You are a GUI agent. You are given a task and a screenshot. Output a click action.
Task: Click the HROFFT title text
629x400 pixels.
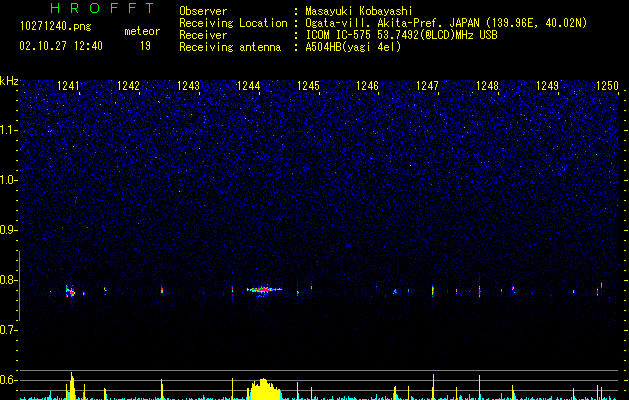click(x=103, y=8)
